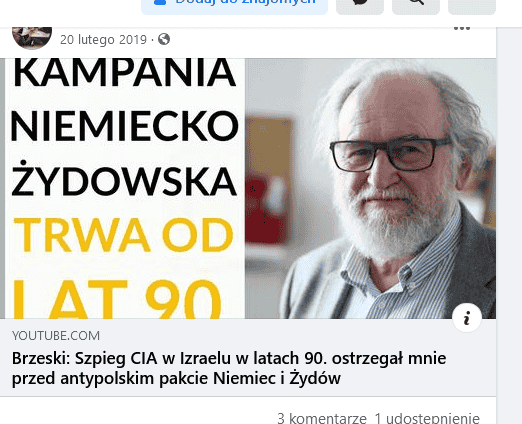Click the YOUTUBE.COM source label
The width and height of the screenshot is (522, 424).
pyautogui.click(x=56, y=336)
